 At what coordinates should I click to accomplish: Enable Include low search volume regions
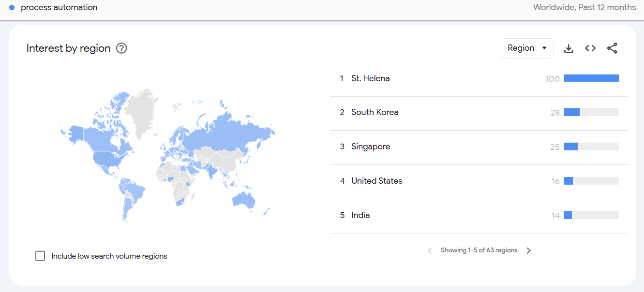pyautogui.click(x=40, y=256)
